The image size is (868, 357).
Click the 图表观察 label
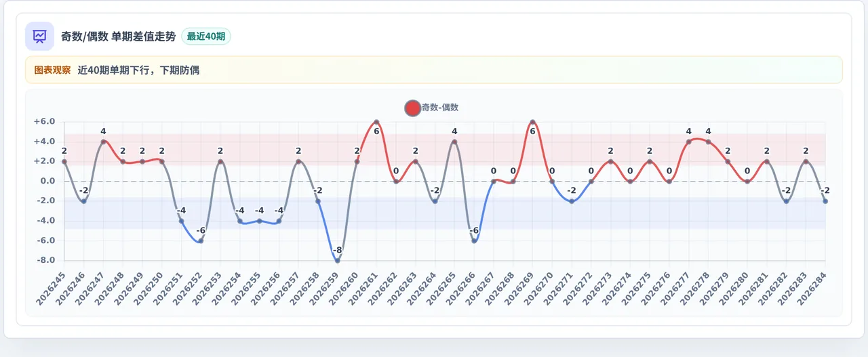pyautogui.click(x=52, y=70)
